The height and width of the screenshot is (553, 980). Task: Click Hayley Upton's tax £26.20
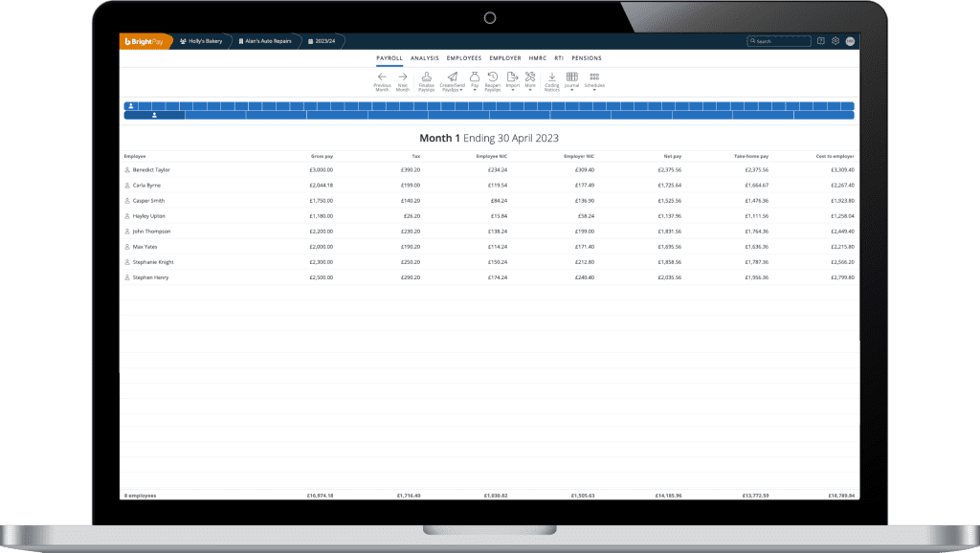pos(412,216)
